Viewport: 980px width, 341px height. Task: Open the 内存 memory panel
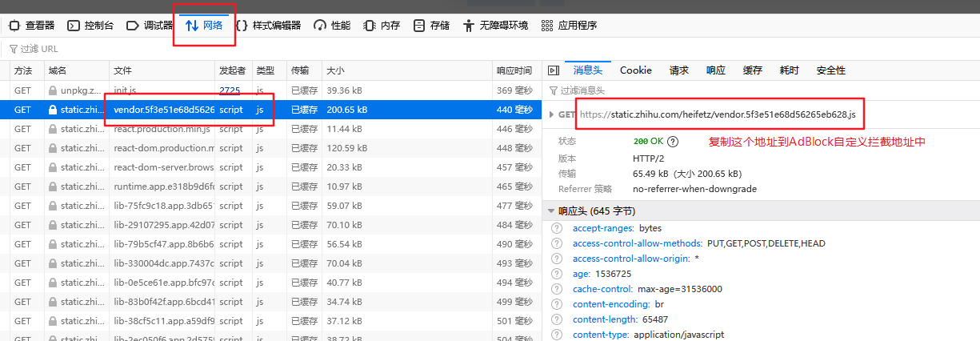tap(382, 26)
